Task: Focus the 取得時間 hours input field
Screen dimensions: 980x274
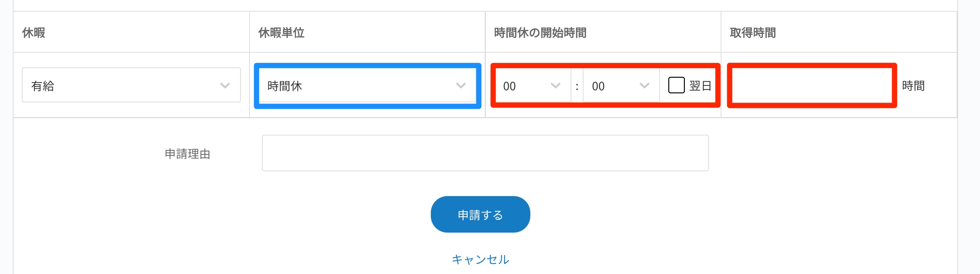Action: (812, 85)
